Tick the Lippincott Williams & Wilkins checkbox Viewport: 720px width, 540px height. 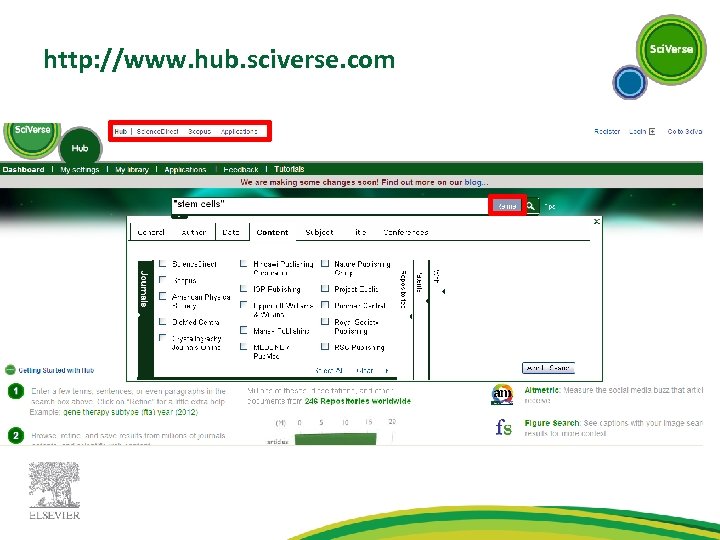[243, 305]
